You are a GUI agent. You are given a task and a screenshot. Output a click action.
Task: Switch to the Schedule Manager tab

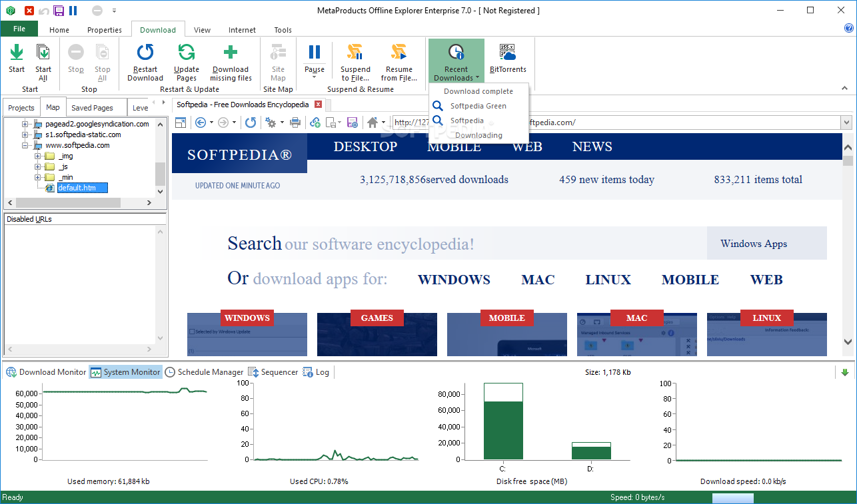point(204,372)
